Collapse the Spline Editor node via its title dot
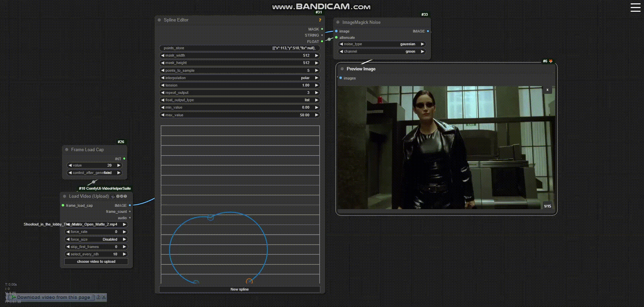644x307 pixels. click(159, 20)
